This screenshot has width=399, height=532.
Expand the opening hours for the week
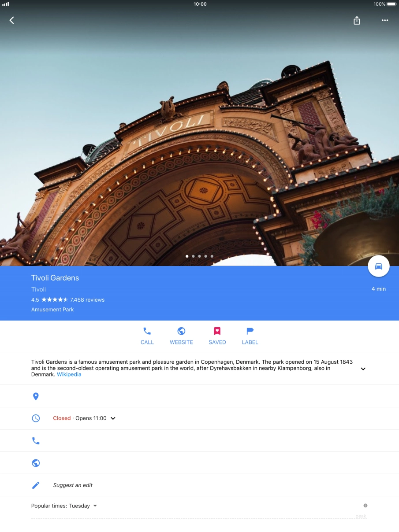[113, 418]
